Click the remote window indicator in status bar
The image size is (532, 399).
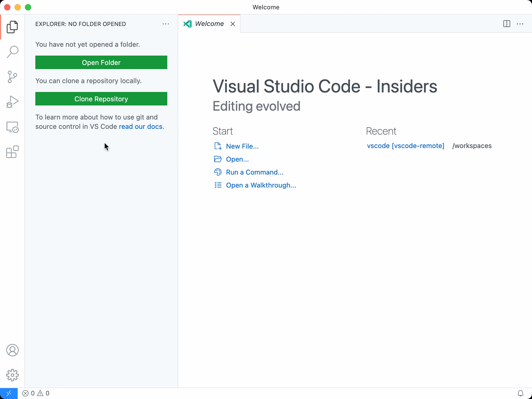click(x=9, y=393)
